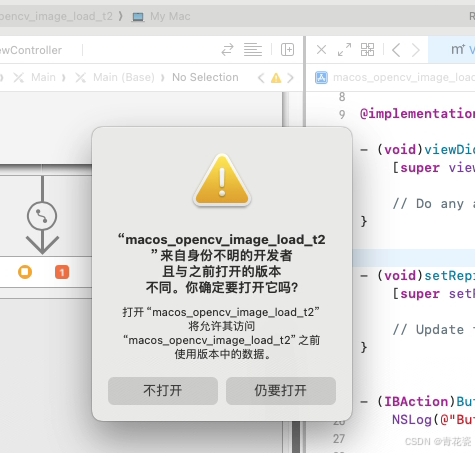Click the '@implementation' code line
Screen dimensions: 475x453
point(417,114)
